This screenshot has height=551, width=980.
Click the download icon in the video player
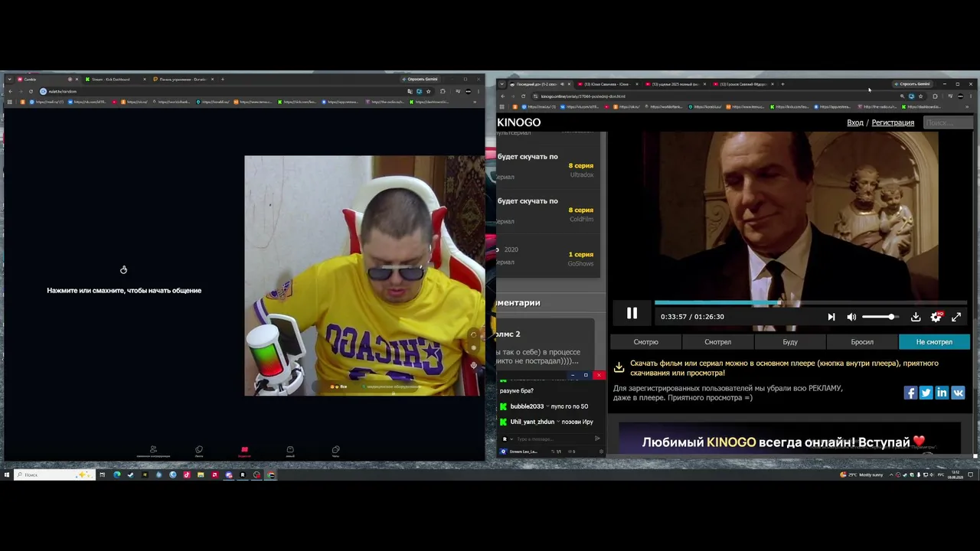pyautogui.click(x=916, y=317)
